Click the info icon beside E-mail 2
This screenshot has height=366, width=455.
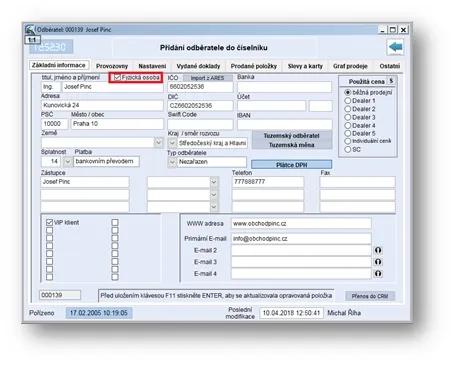click(378, 250)
